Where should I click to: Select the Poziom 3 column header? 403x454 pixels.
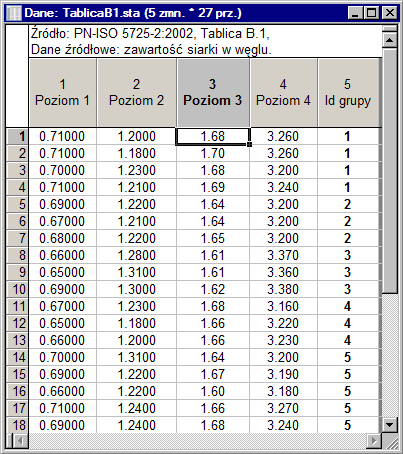[x=213, y=92]
